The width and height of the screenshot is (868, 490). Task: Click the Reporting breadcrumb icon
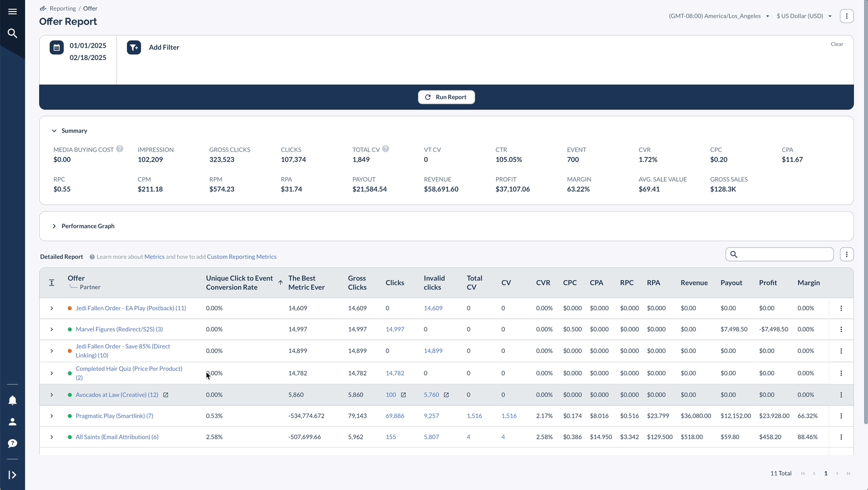pyautogui.click(x=43, y=9)
